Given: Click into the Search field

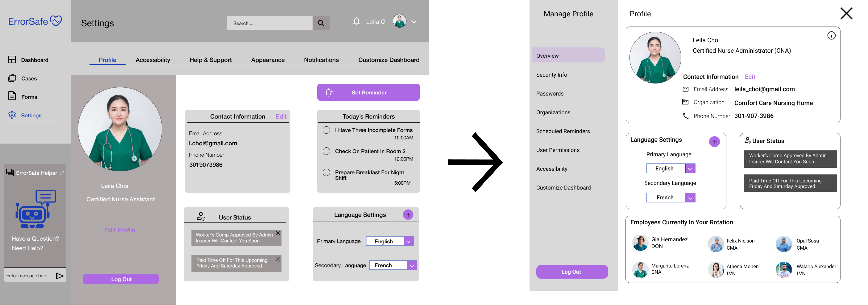Looking at the screenshot, I should coord(270,23).
